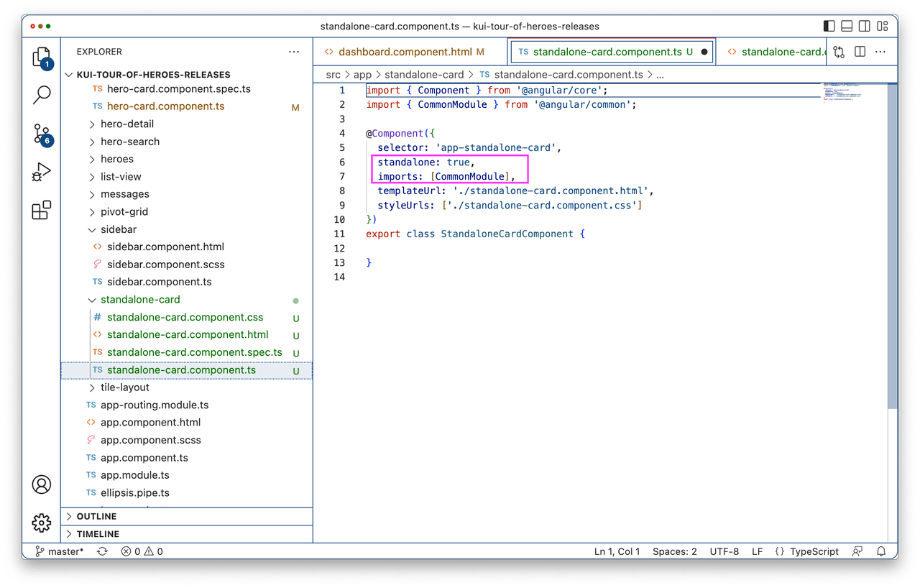Open the notifications bell icon
920x588 pixels.
pyautogui.click(x=881, y=551)
